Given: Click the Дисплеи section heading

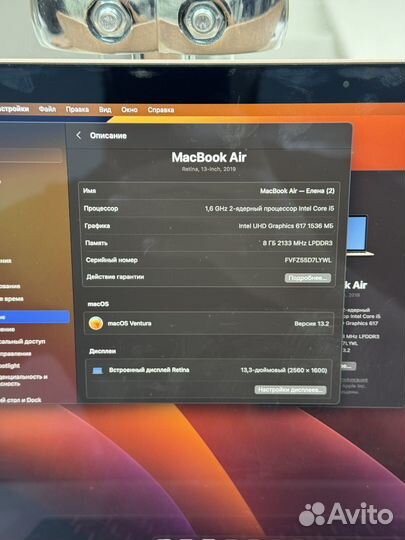Looking at the screenshot, I should (x=102, y=351).
